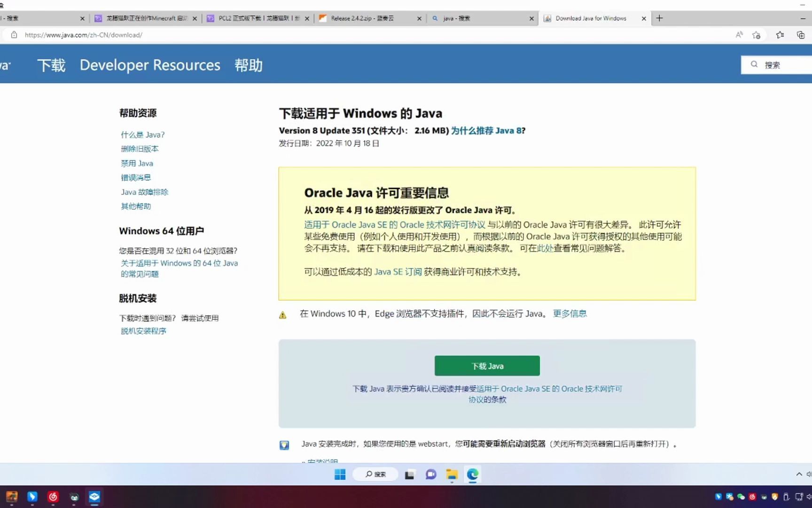Close the java search tab

[531, 18]
